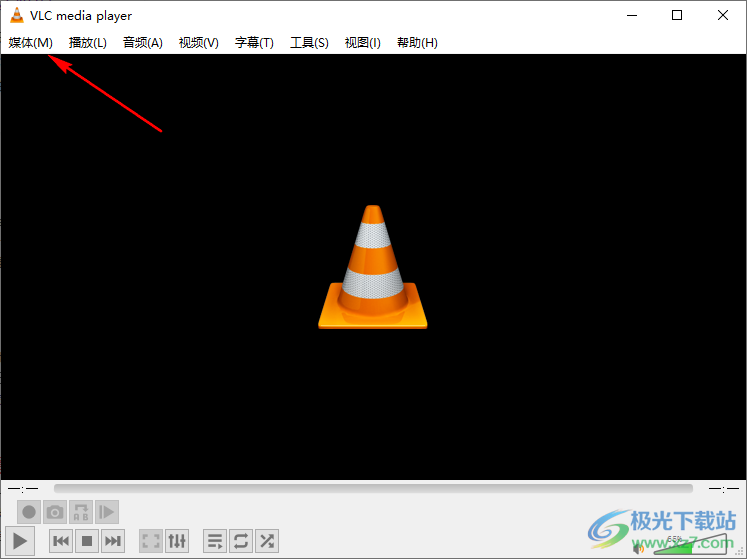Screen dimensions: 747x559
Task: Close the VLC media player window
Action: click(x=723, y=15)
